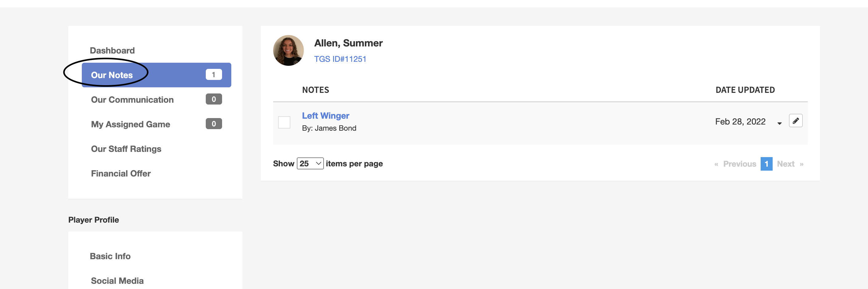Open Basic Info under Player Profile
The height and width of the screenshot is (289, 868).
110,256
